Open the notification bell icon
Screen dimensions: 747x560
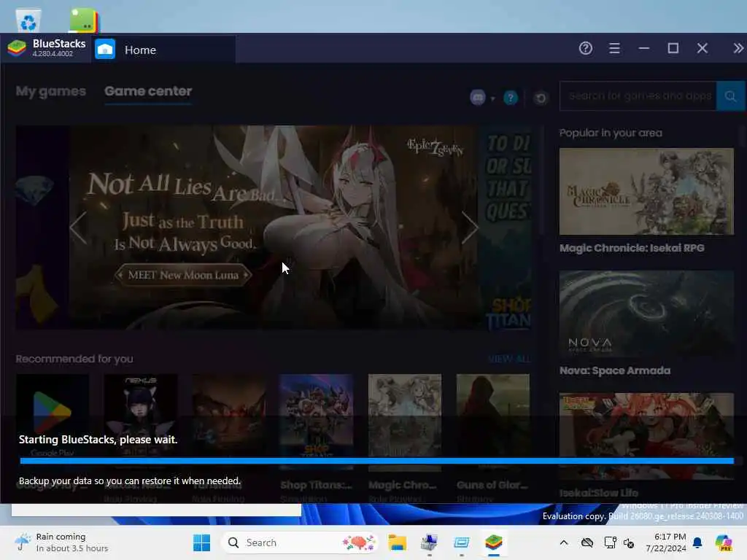[x=697, y=542]
